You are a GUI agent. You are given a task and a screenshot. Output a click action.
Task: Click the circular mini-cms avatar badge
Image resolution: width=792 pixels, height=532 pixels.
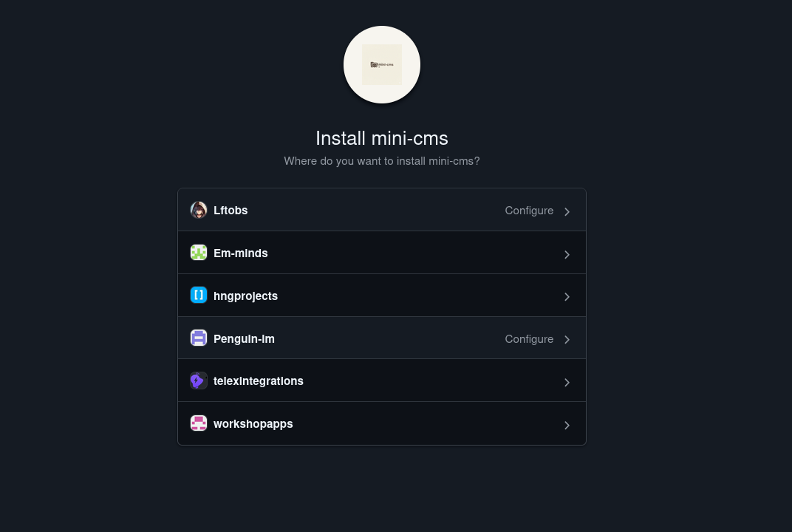pos(382,64)
